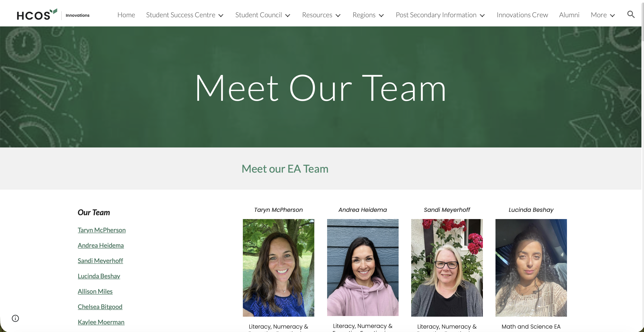
Task: Click the HCOS Innovations logo
Action: coord(53,15)
